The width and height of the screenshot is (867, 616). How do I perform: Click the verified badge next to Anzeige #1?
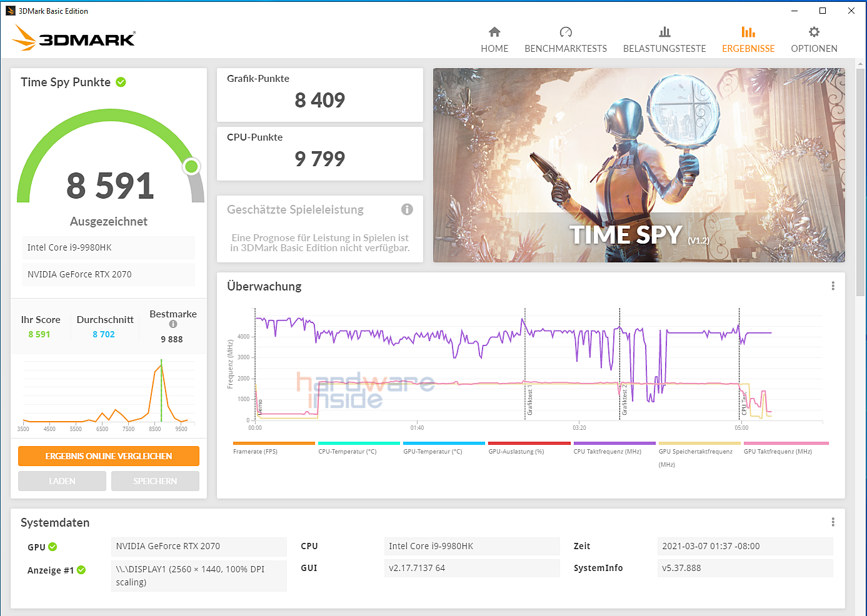click(x=81, y=570)
